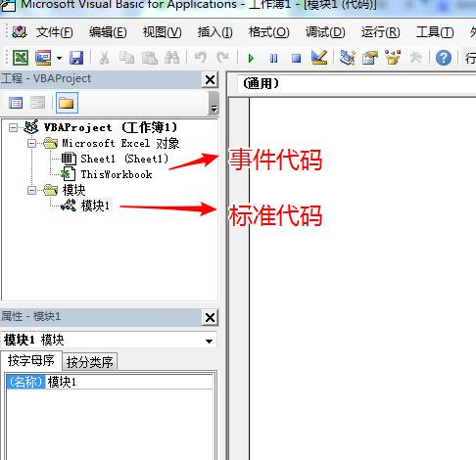
Task: Collapse the 模块 folder node
Action: (x=31, y=190)
